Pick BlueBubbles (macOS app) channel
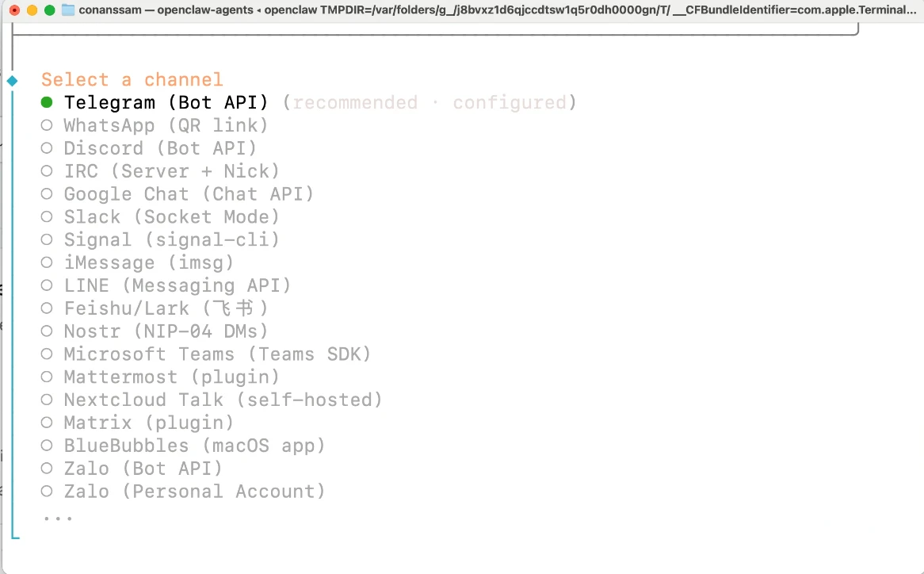Screen dimensions: 924x574 coord(194,446)
